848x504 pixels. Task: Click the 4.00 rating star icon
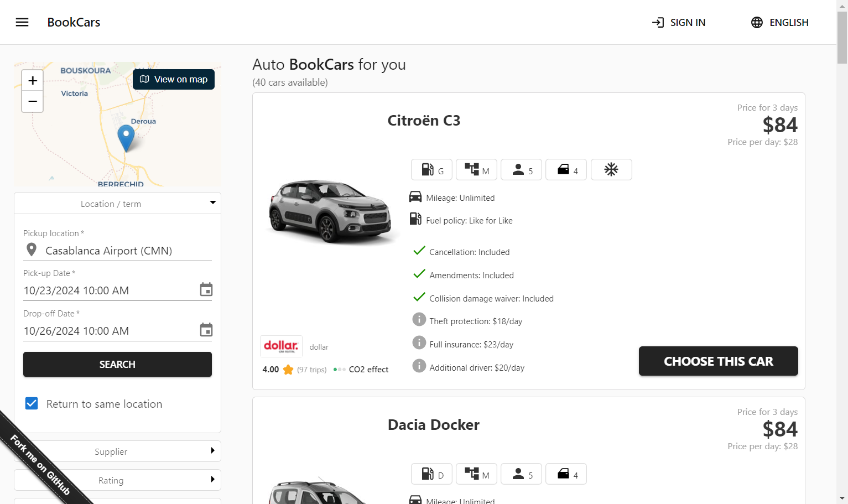click(288, 370)
